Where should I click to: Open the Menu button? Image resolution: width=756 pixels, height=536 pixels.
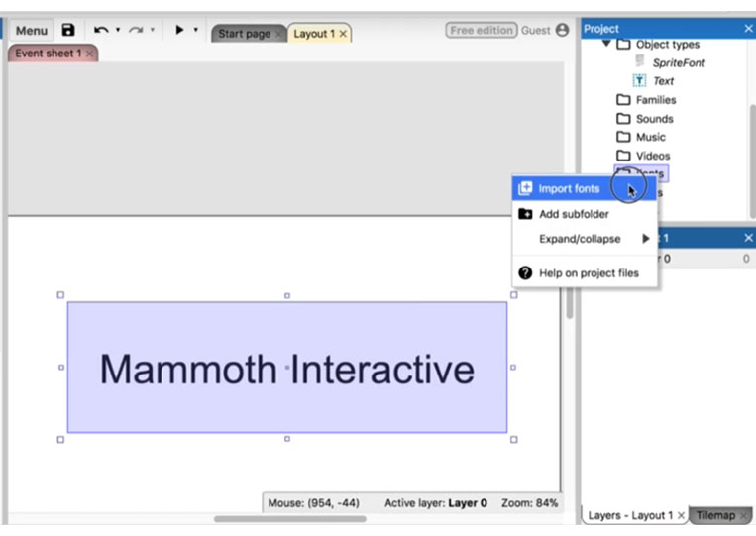[32, 31]
